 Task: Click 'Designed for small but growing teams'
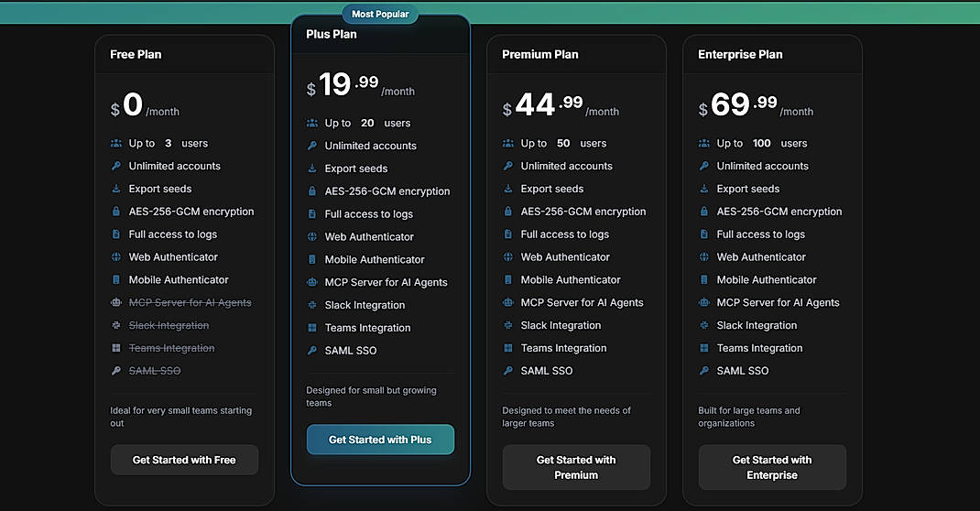pos(371,397)
